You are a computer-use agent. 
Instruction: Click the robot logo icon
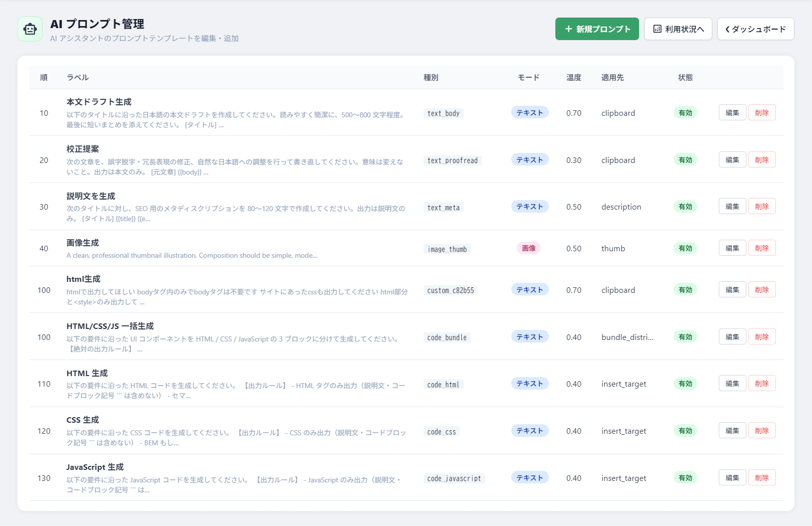(x=30, y=29)
